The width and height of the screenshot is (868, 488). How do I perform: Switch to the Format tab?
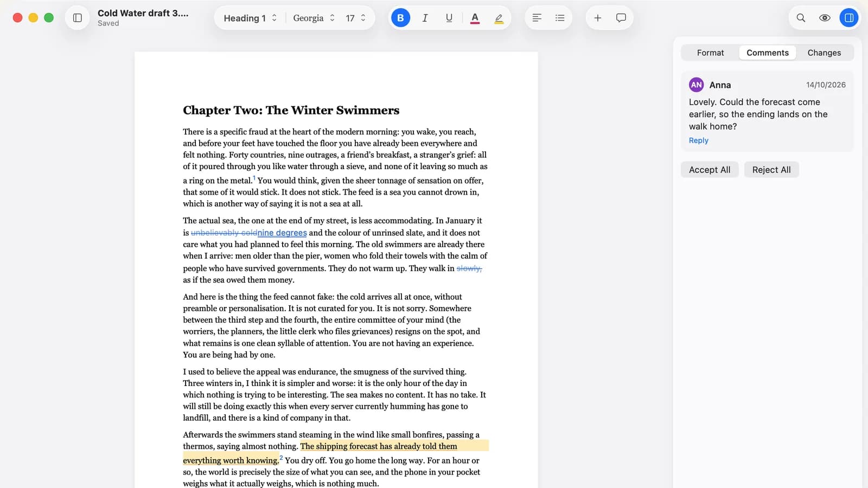point(710,53)
